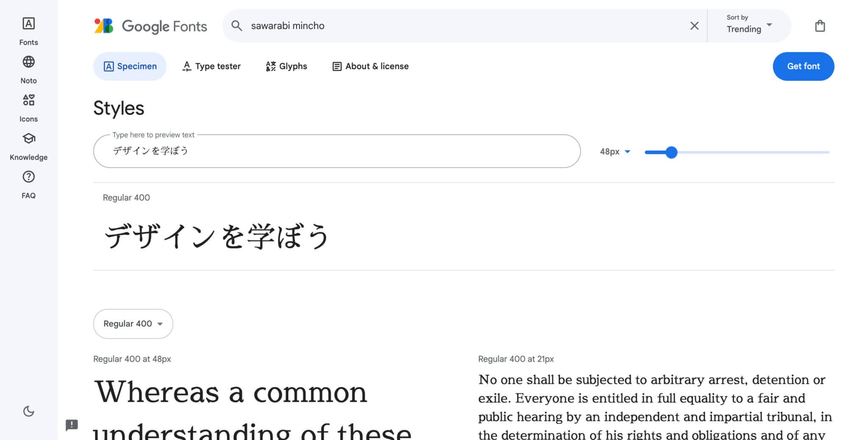Switch to the Glyphs tab

coord(287,66)
